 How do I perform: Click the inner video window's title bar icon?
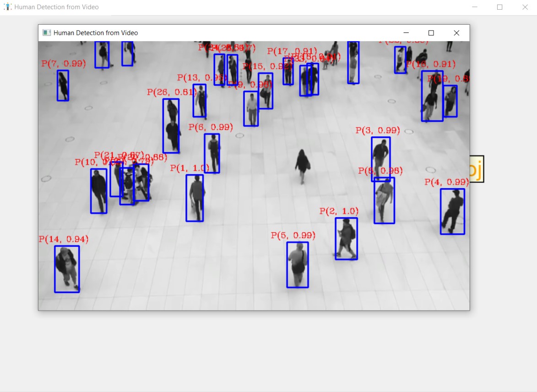[x=47, y=33]
